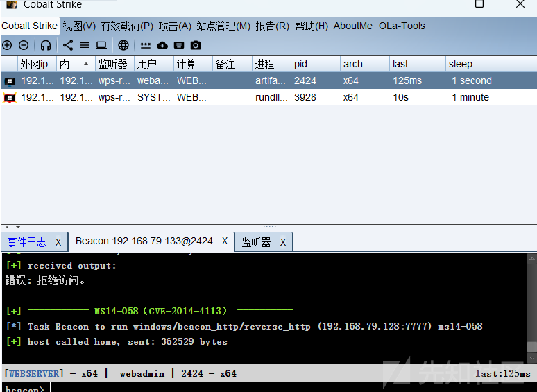Viewport: 537px width, 392px height.
Task: Open credentials password dots icon
Action: (146, 45)
